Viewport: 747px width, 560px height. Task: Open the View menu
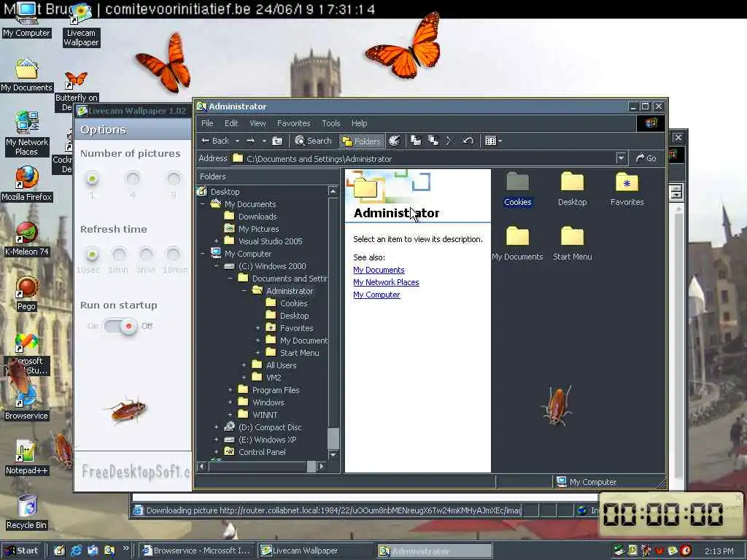coord(258,123)
